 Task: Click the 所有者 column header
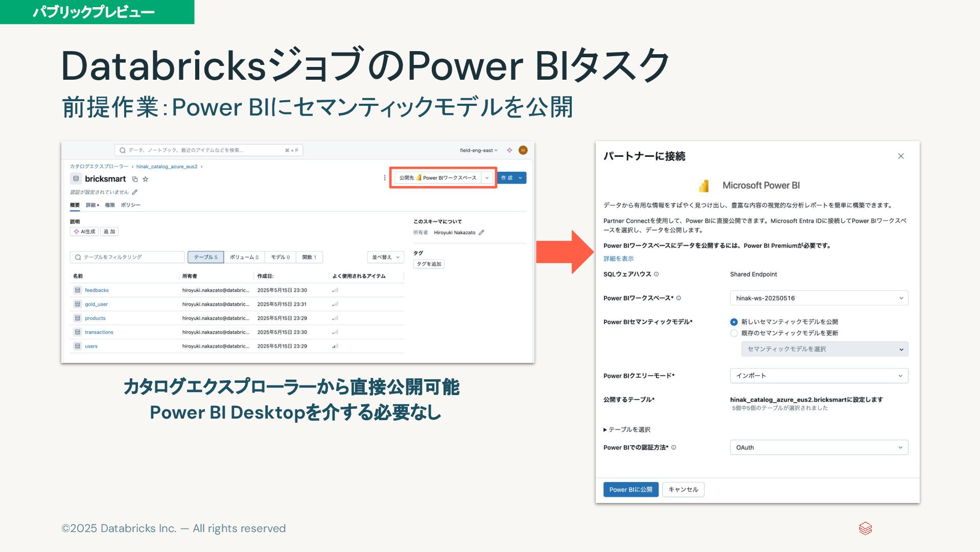pos(190,276)
